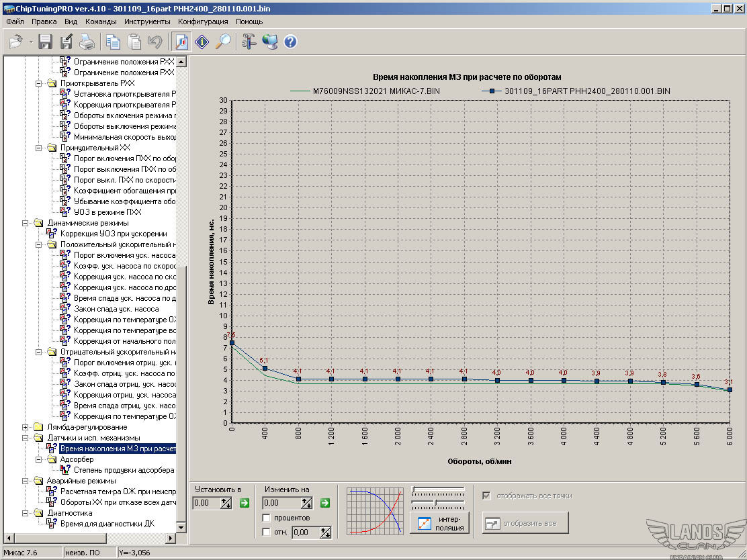Click the open file toolbar icon
747x560 pixels.
15,42
